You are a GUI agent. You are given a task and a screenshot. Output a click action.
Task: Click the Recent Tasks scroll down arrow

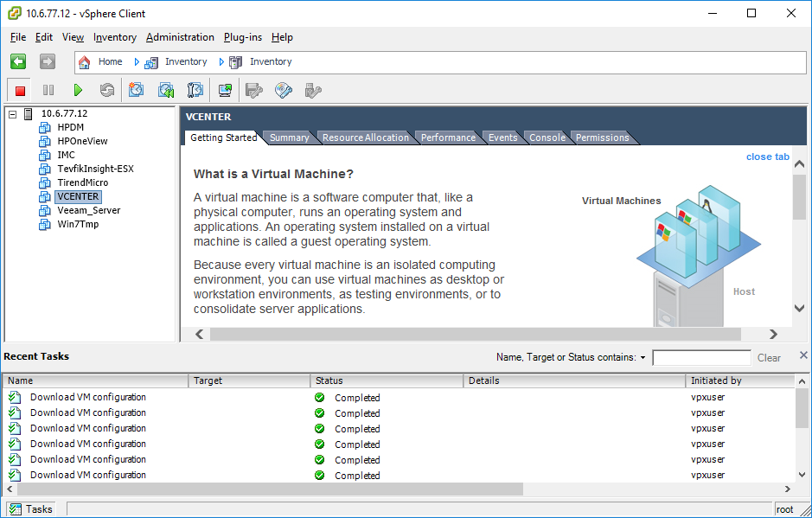[802, 475]
